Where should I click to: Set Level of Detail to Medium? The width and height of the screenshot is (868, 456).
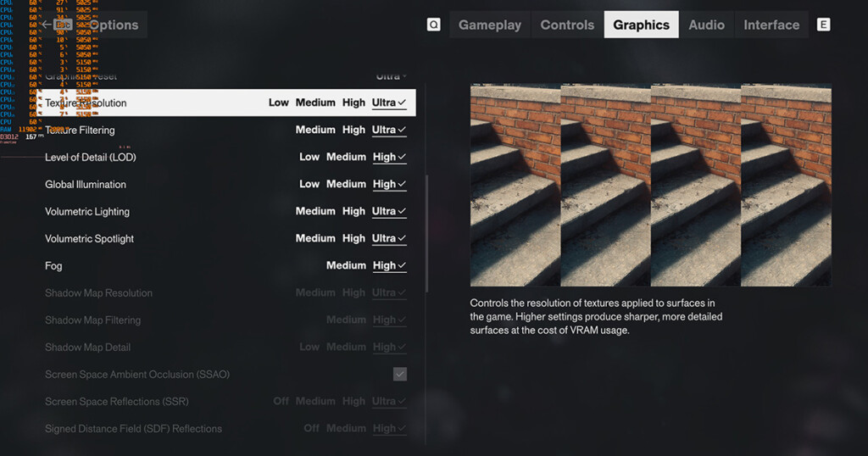346,157
